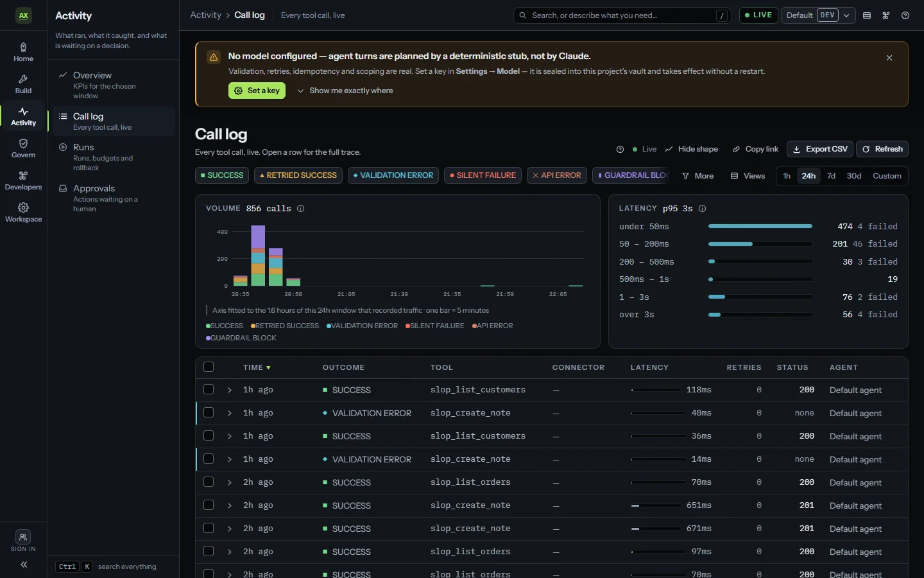Open the layout panel icon in top bar
Image resolution: width=924 pixels, height=578 pixels.
tap(867, 15)
